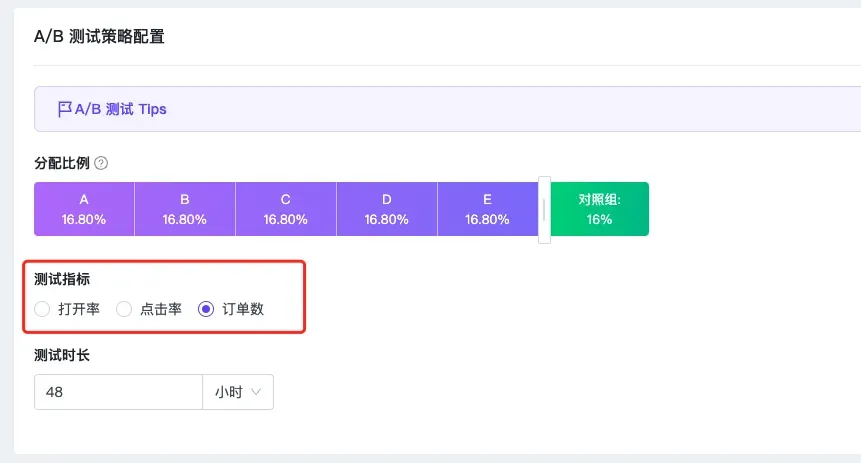Expand the A/B 测试 Tips banner
This screenshot has width=861, height=463.
[448, 109]
